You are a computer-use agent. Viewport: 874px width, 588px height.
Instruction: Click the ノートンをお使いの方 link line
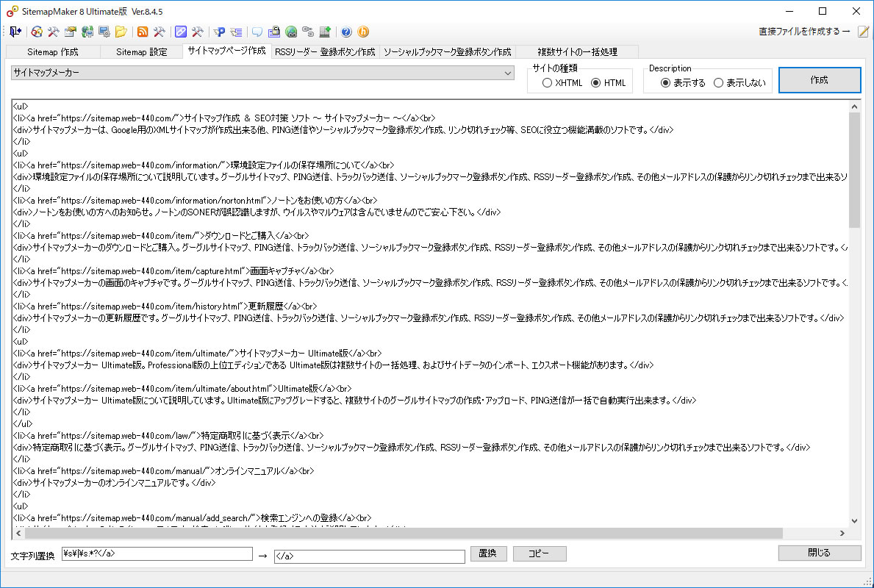(x=195, y=200)
